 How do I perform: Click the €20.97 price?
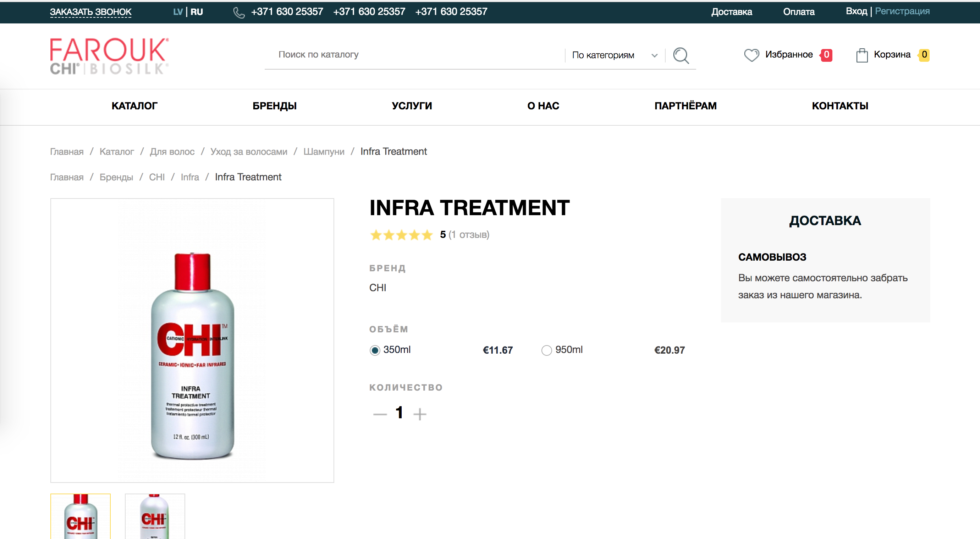click(669, 350)
